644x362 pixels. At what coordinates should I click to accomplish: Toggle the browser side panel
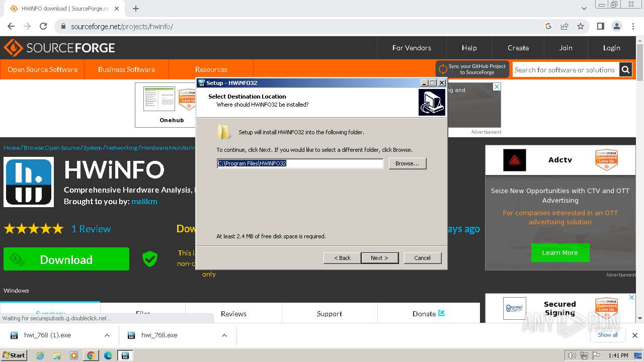[x=600, y=26]
